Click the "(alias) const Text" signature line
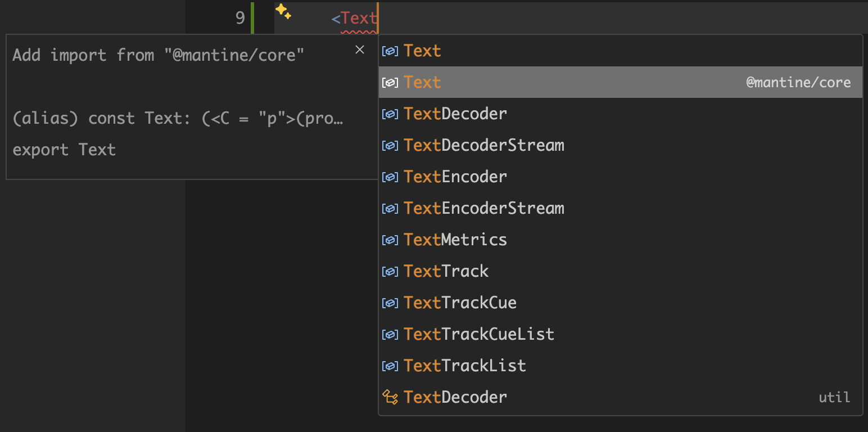 click(177, 119)
